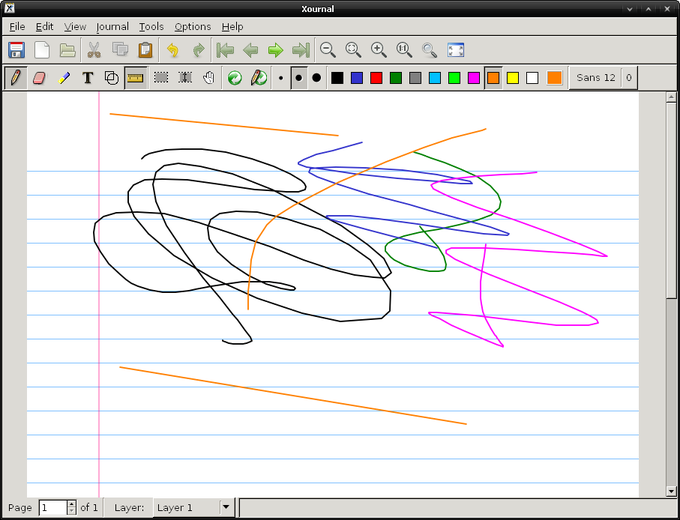This screenshot has width=680, height=520.
Task: Open the Tools menu
Action: pyautogui.click(x=151, y=26)
